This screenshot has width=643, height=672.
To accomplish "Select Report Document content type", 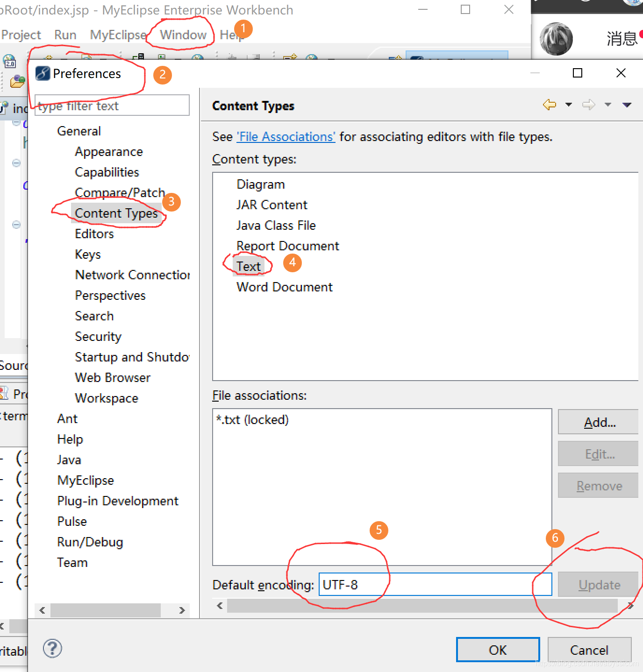I will [288, 246].
